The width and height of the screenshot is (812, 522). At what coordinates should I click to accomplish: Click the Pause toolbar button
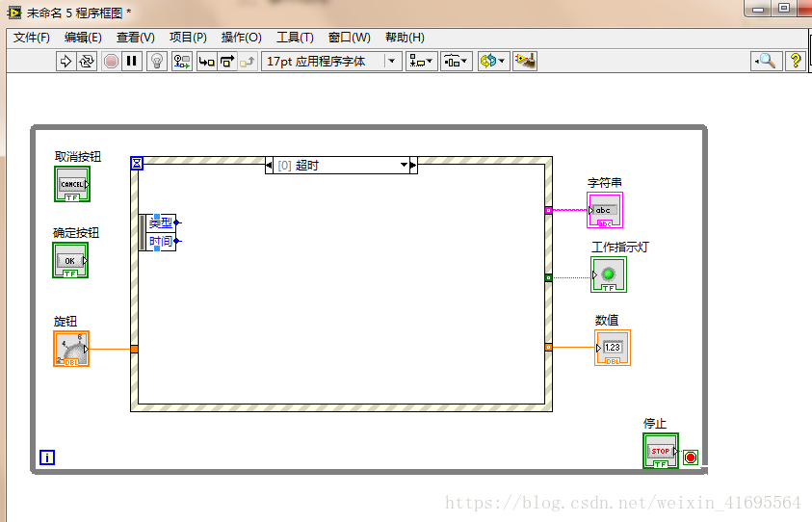click(x=132, y=61)
